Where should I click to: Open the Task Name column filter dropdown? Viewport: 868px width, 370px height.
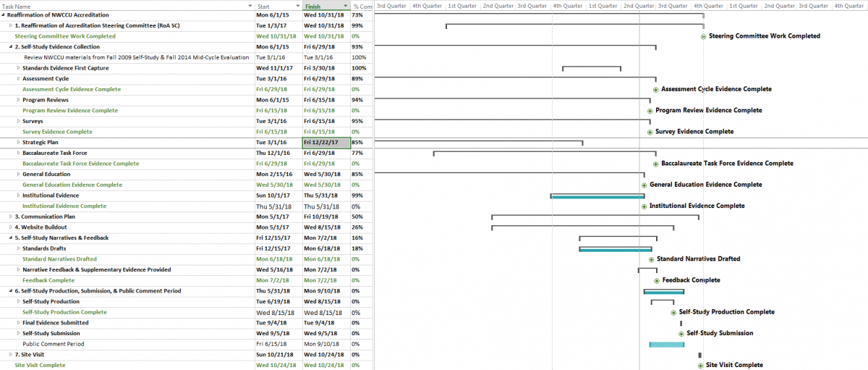250,7
